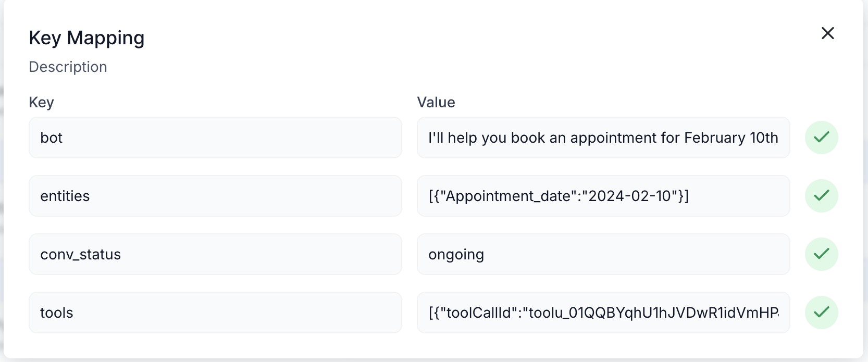
Task: Focus the bot key field
Action: [x=215, y=138]
